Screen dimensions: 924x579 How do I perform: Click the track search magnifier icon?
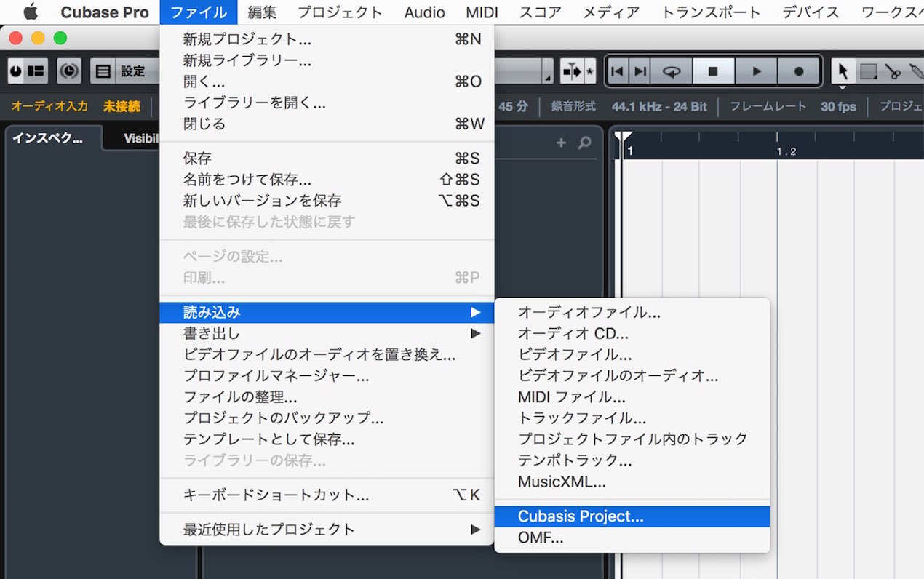[x=584, y=143]
